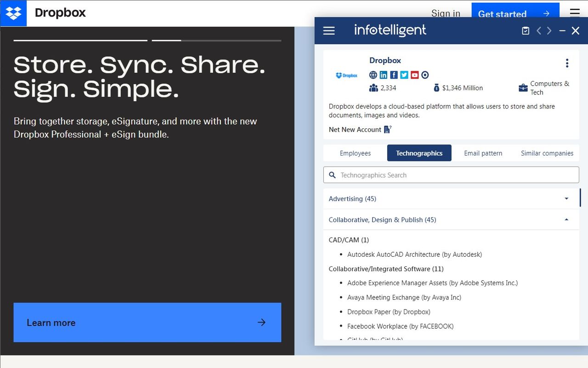Click the Computers & Tech industry label
Screen dimensions: 588x368
549,88
